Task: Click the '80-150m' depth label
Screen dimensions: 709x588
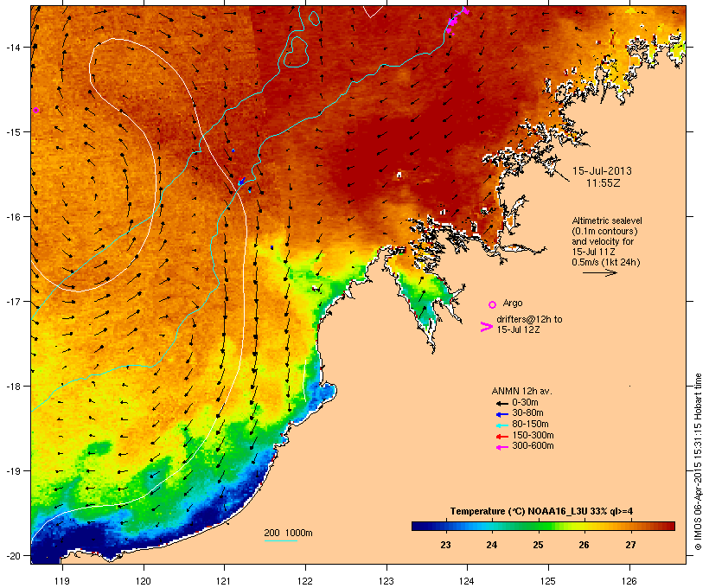Action: pos(530,425)
